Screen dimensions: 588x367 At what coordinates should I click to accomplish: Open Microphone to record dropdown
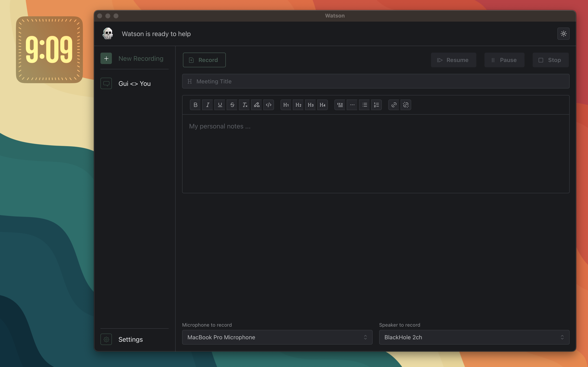(277, 337)
